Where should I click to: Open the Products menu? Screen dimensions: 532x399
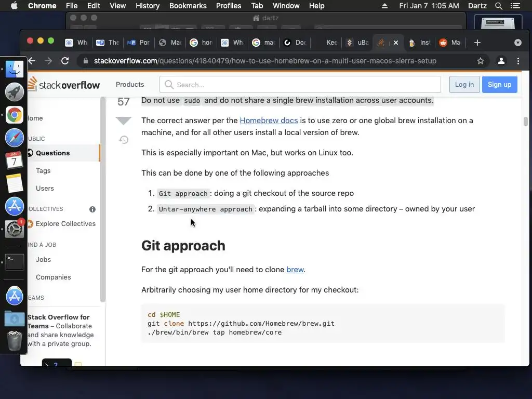click(130, 85)
